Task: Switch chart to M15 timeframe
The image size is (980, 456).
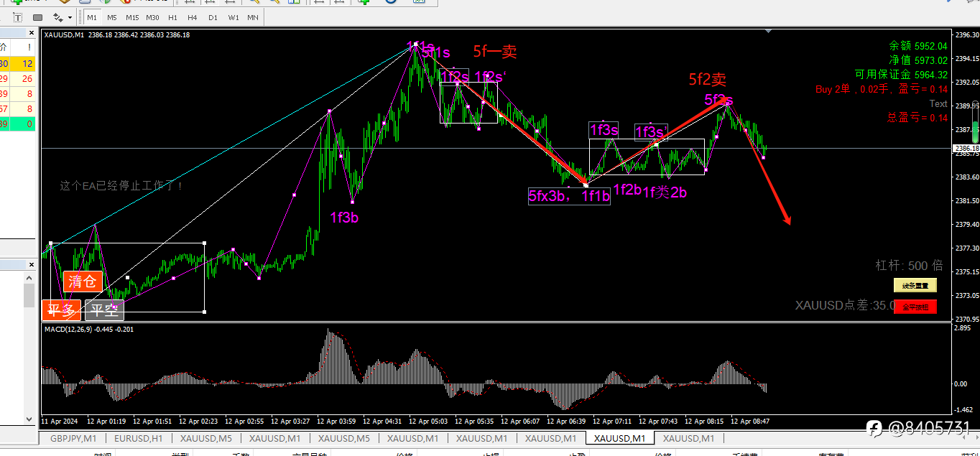Action: [x=132, y=17]
